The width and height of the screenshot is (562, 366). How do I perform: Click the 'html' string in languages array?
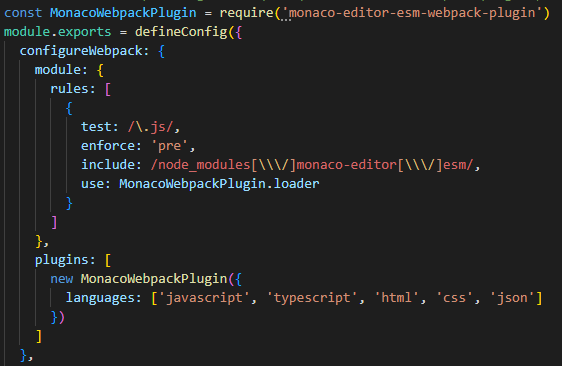click(x=396, y=298)
